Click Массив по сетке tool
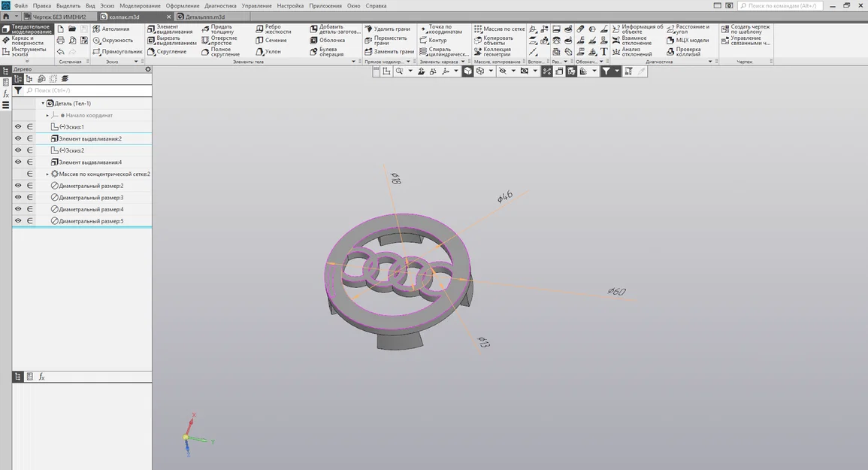The width and height of the screenshot is (868, 470). point(499,29)
